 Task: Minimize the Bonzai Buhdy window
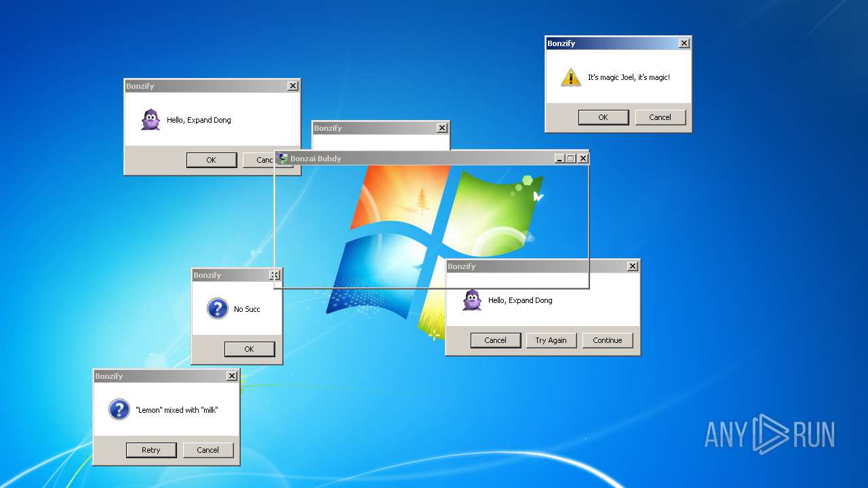coord(559,158)
